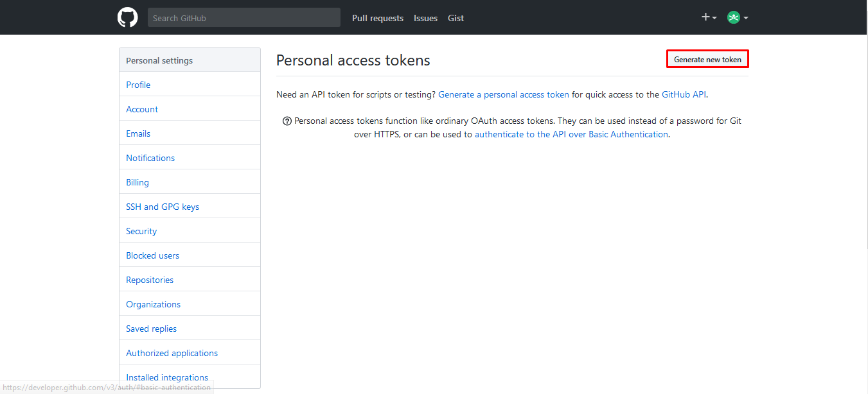868x394 pixels.
Task: Open the Gist page
Action: 456,17
